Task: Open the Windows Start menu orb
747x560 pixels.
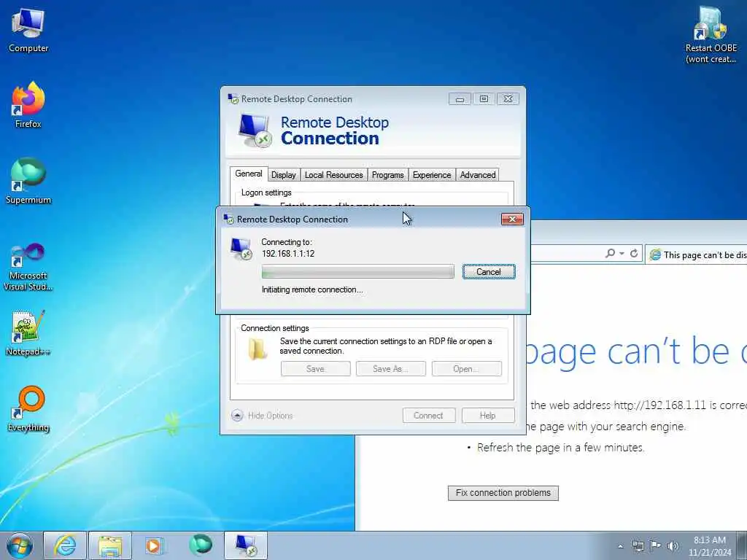Action: (20, 545)
